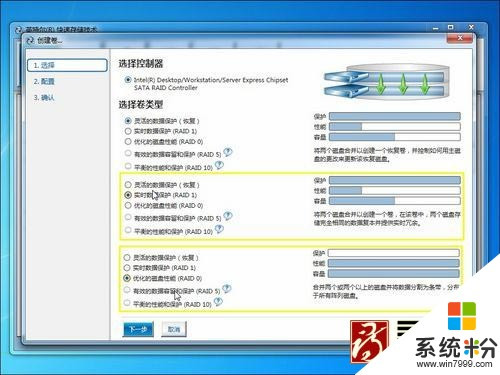Click the disk array illustration graphic

coord(387,83)
